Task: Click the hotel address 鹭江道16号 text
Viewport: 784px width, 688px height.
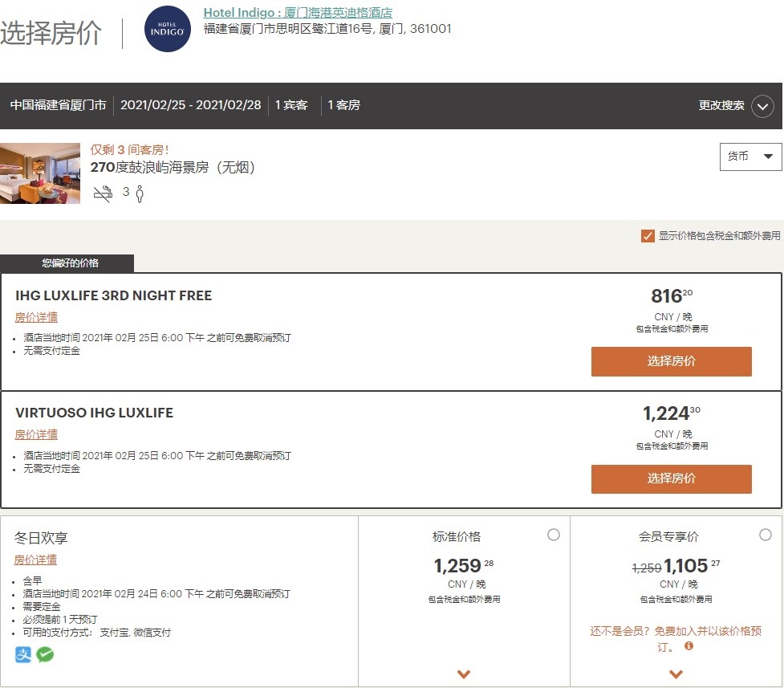Action: (x=327, y=29)
